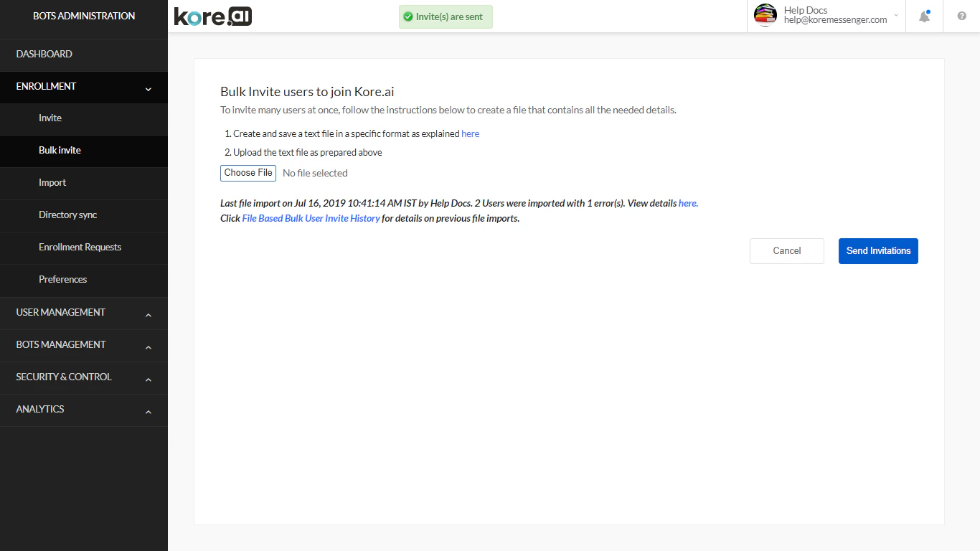The image size is (980, 551).
Task: Click the Send Invitations button
Action: 878,251
